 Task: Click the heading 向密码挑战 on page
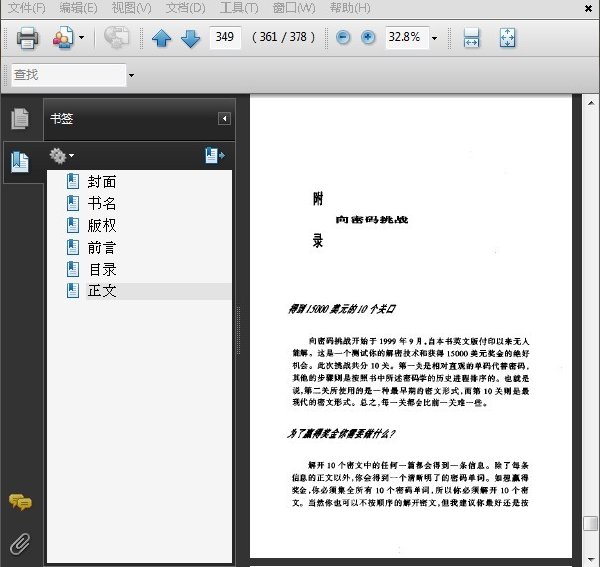point(372,220)
